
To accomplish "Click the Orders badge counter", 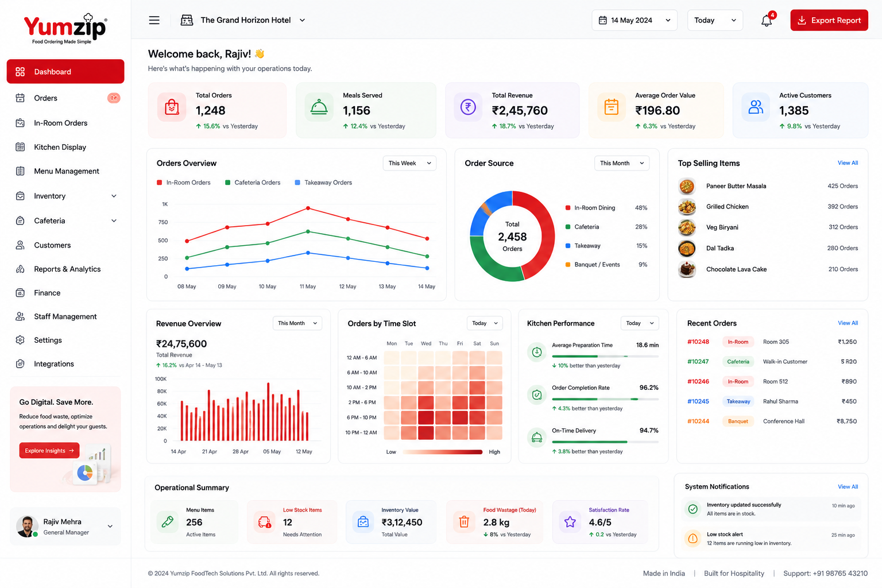I will 114,98.
